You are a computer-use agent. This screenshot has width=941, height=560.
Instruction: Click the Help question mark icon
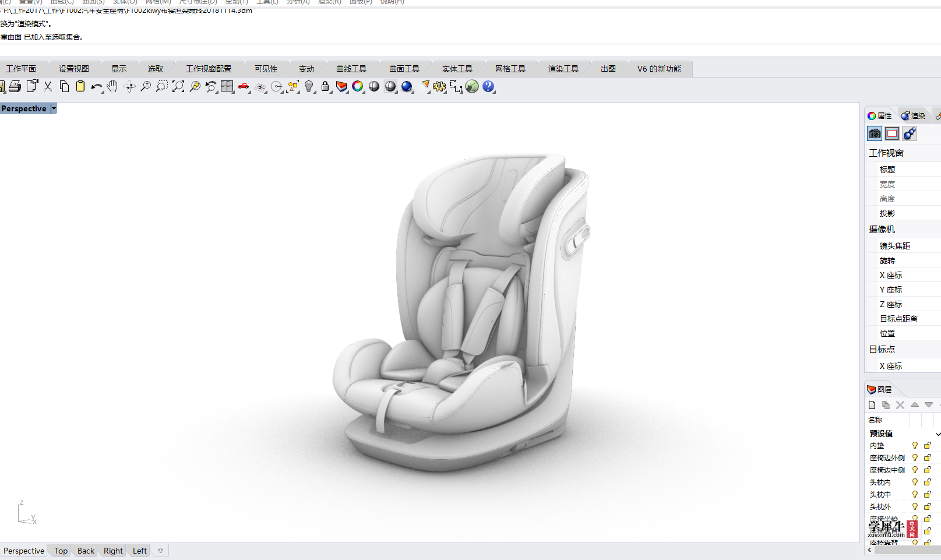pyautogui.click(x=488, y=87)
